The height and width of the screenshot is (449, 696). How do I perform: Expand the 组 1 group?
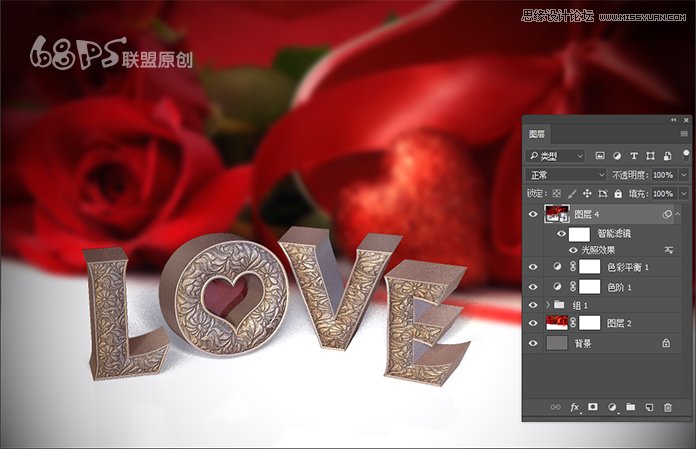click(x=548, y=305)
